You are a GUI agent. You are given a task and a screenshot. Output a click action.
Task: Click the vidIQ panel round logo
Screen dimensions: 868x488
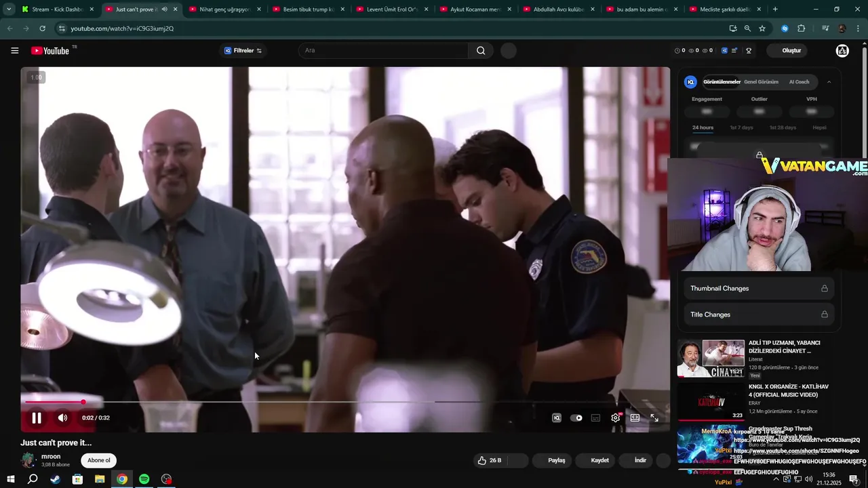(x=691, y=82)
